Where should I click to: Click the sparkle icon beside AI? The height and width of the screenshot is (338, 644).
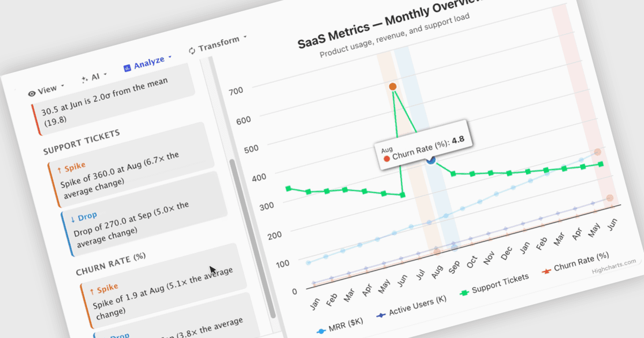point(84,79)
